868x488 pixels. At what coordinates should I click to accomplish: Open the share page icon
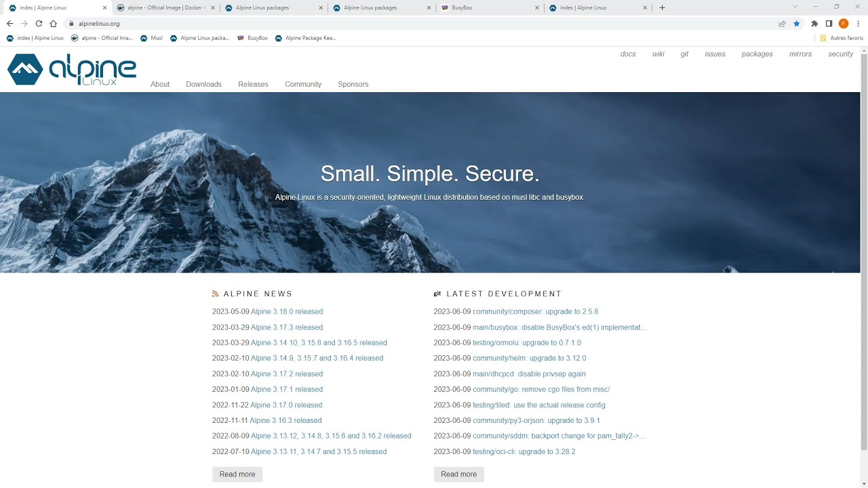coord(782,23)
